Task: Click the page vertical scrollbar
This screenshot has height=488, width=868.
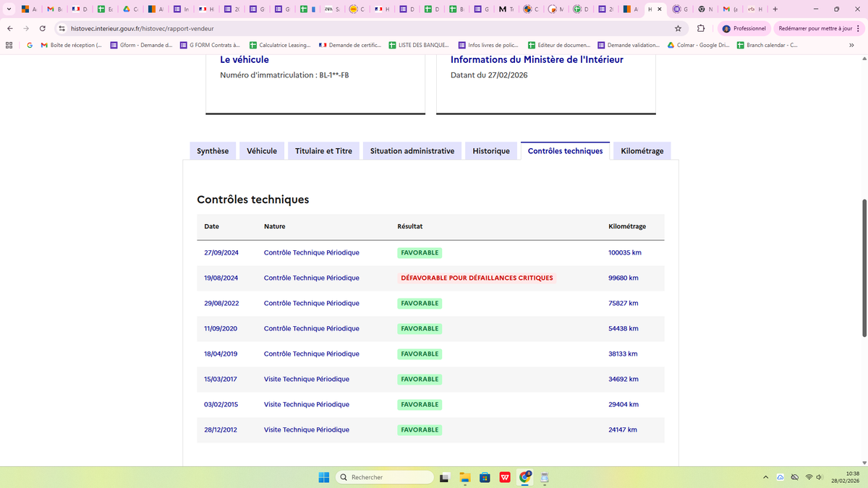Action: click(x=864, y=267)
